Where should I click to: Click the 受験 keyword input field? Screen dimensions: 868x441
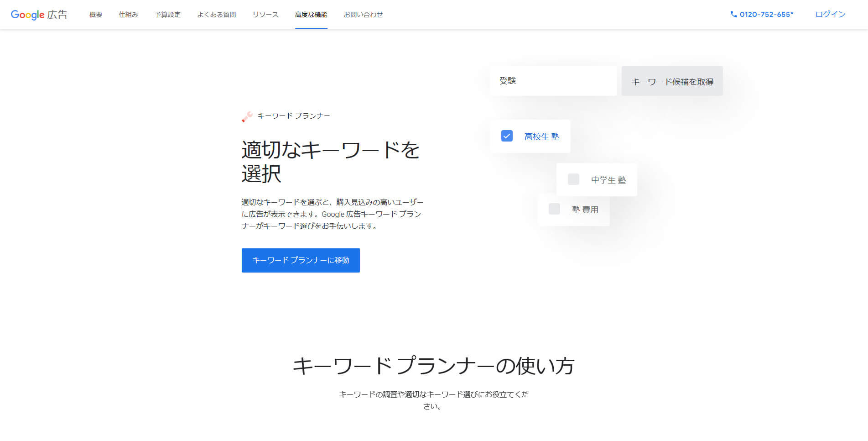(x=553, y=81)
